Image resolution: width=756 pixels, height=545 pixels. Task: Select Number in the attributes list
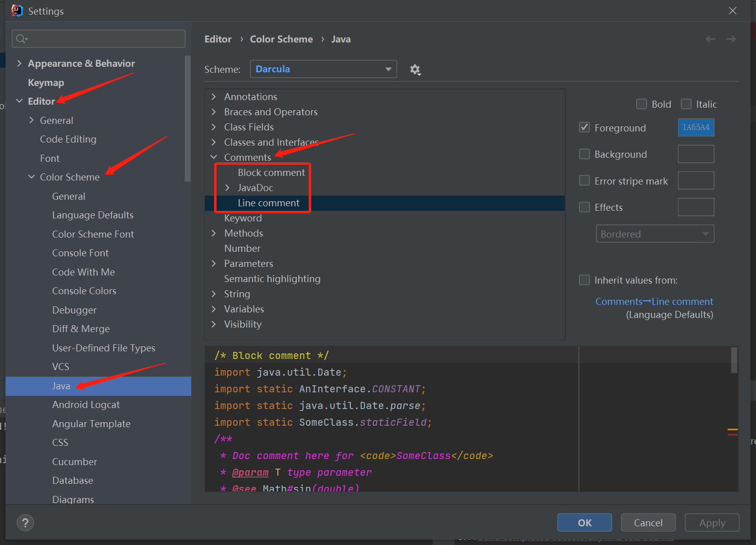(x=242, y=248)
